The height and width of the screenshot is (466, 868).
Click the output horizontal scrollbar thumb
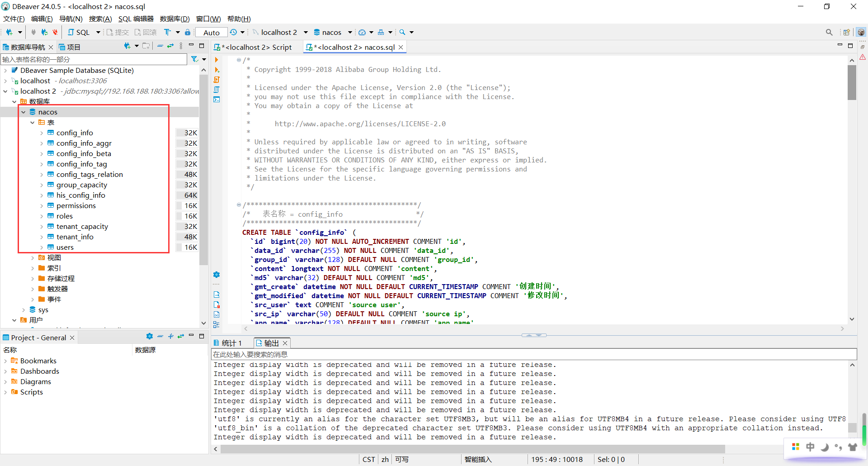click(x=473, y=449)
